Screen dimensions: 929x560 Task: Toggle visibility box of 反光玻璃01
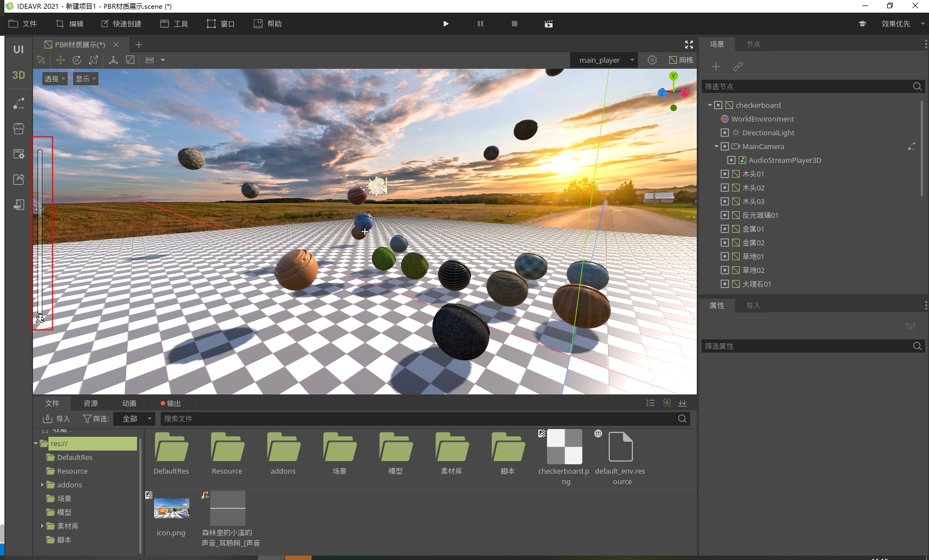click(725, 215)
